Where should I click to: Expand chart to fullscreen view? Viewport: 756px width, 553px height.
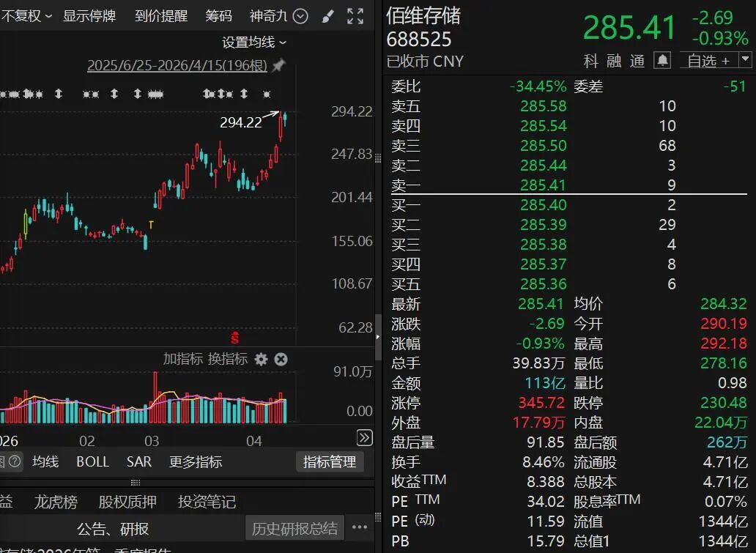tap(355, 16)
